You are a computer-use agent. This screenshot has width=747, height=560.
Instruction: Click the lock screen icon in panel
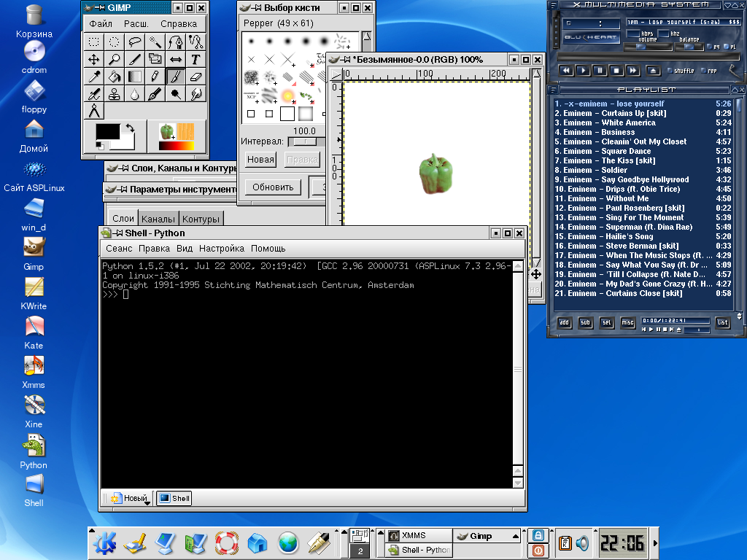pos(538,535)
